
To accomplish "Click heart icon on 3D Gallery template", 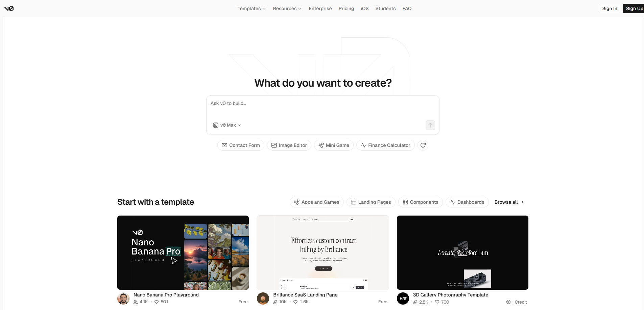I will tap(437, 302).
